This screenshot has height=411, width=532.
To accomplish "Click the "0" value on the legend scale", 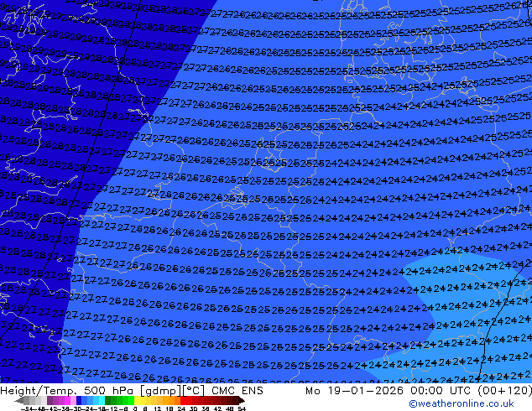I will 135,408.
